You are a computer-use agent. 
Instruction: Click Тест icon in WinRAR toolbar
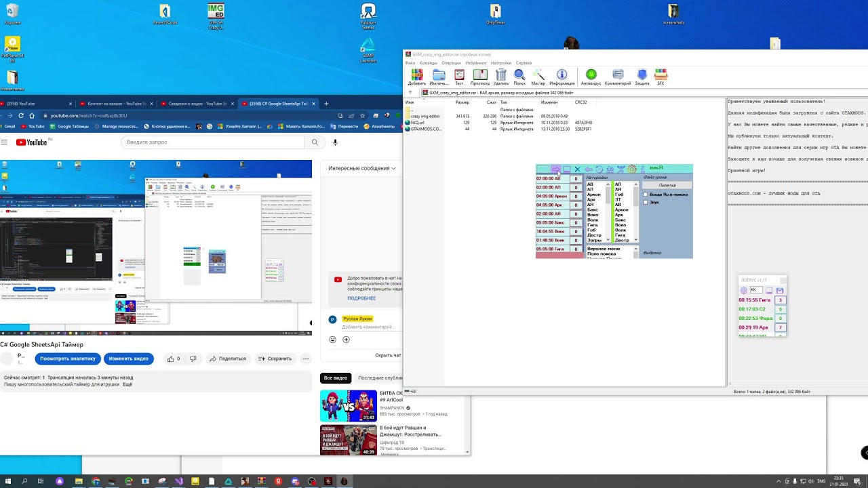[459, 77]
